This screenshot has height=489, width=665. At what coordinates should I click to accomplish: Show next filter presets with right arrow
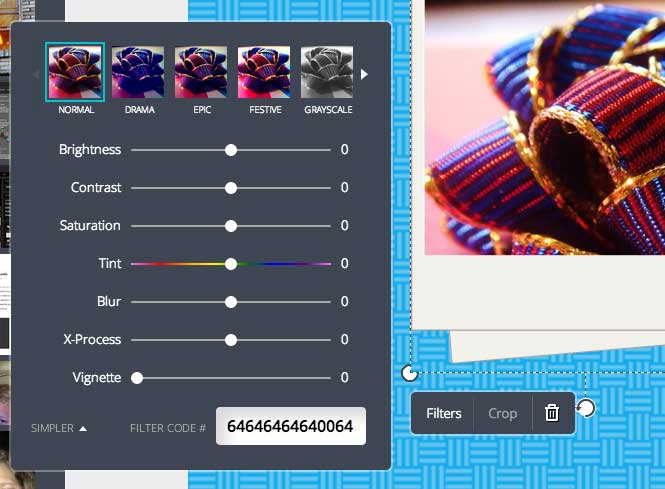[x=364, y=75]
